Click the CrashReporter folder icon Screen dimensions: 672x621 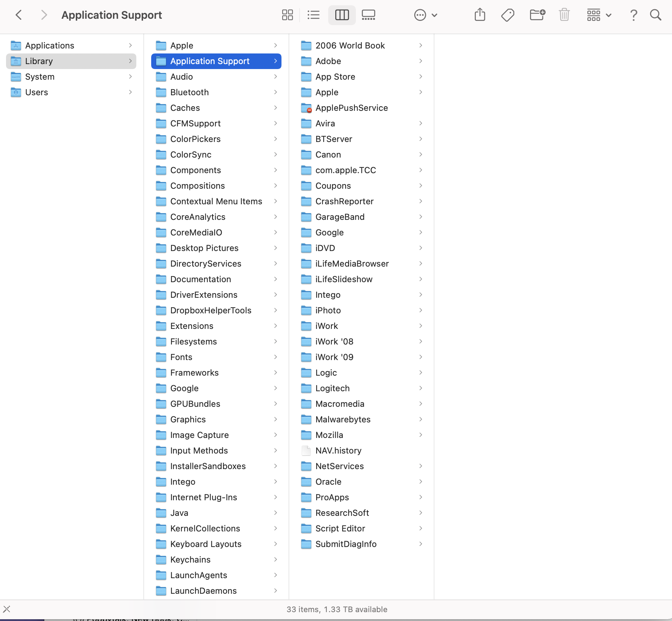pos(306,201)
